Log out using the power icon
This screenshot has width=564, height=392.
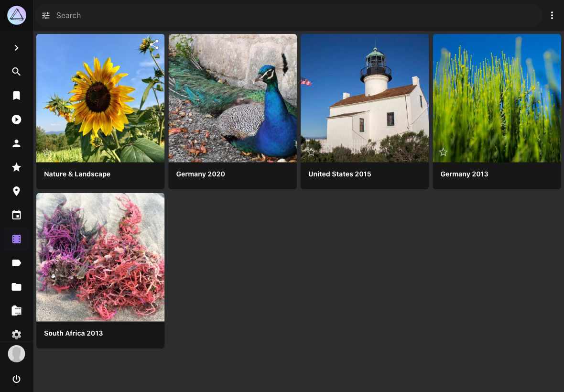(x=16, y=379)
